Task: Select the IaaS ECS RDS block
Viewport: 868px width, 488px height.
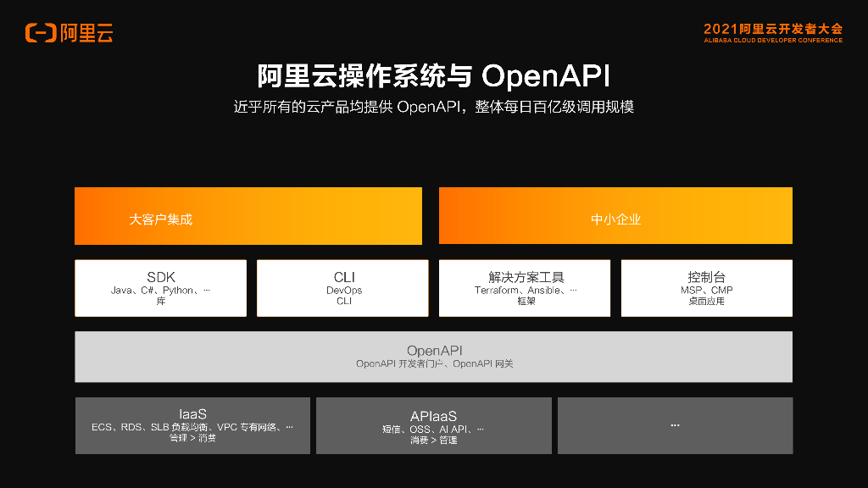Action: [192, 425]
